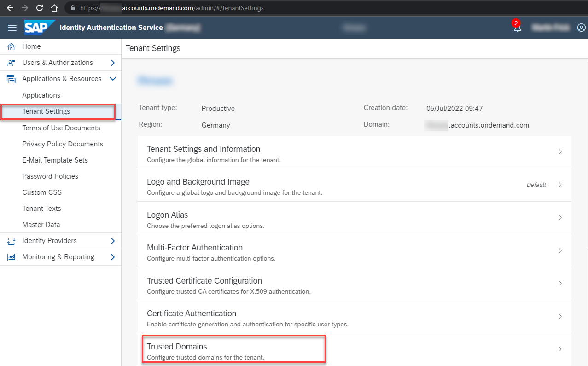Open the user profile icon
588x366 pixels.
pyautogui.click(x=581, y=28)
